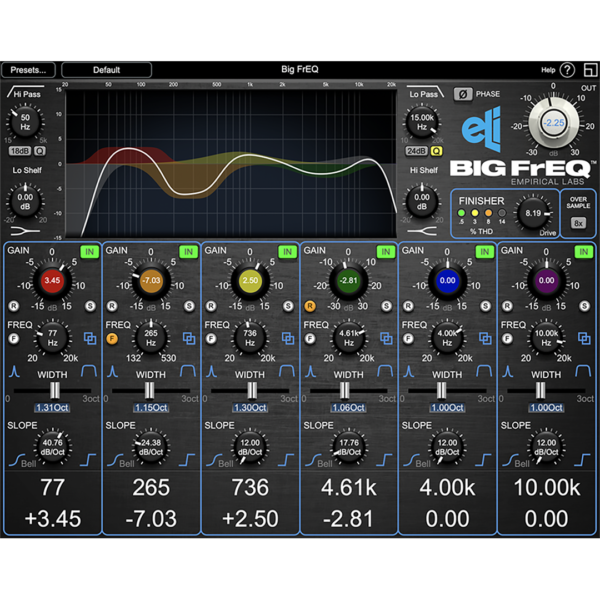The width and height of the screenshot is (600, 600).
Task: Click the Lo Pass 15.00k Hz knob
Action: 422,122
